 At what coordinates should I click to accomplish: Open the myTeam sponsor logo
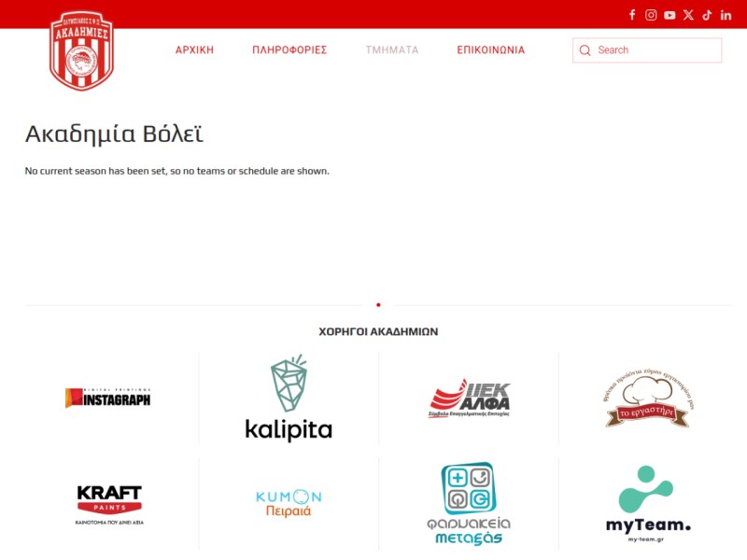pos(647,503)
